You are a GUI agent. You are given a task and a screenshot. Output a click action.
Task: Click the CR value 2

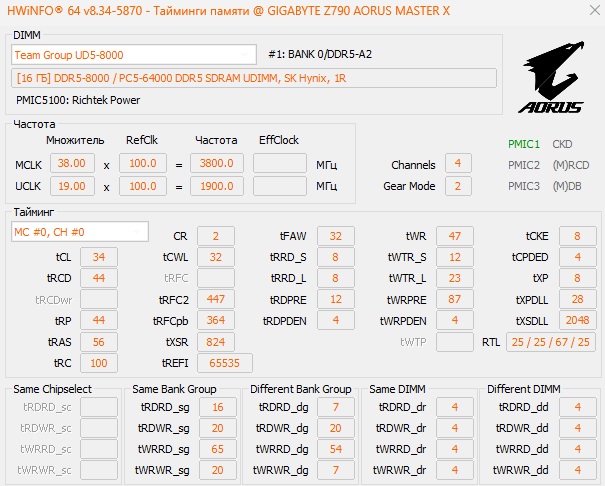pyautogui.click(x=216, y=236)
